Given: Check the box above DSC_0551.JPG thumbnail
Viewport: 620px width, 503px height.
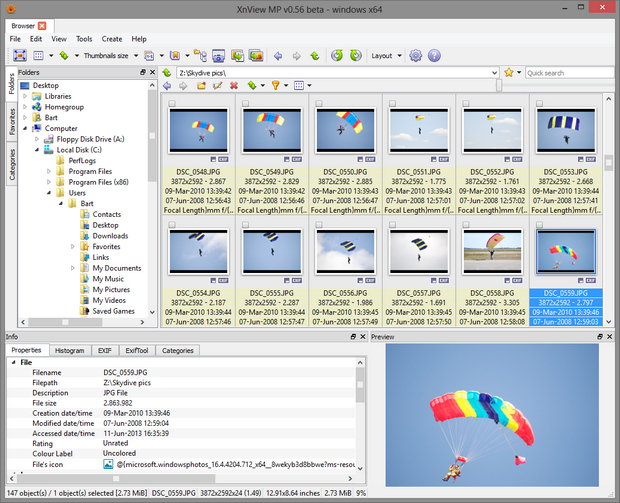Looking at the screenshot, I should tap(391, 103).
